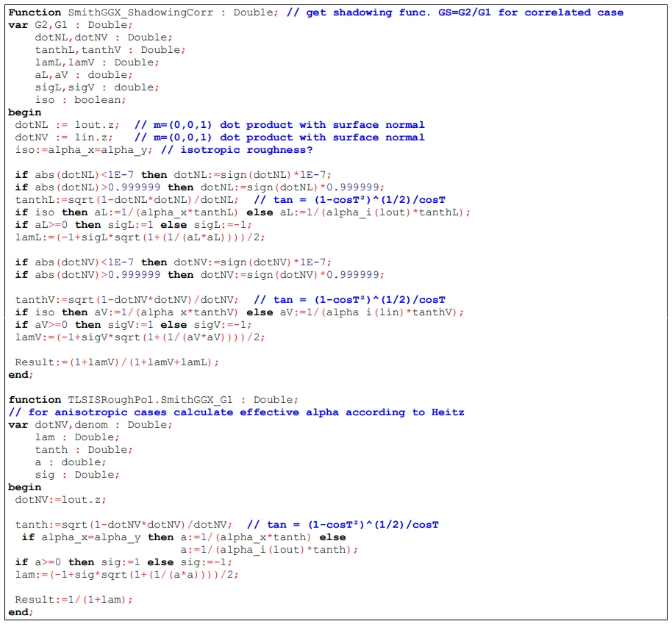Image resolution: width=672 pixels, height=624 pixels.
Task: Click the 'tanthL:=sqrt' assignment line
Action: 126,200
